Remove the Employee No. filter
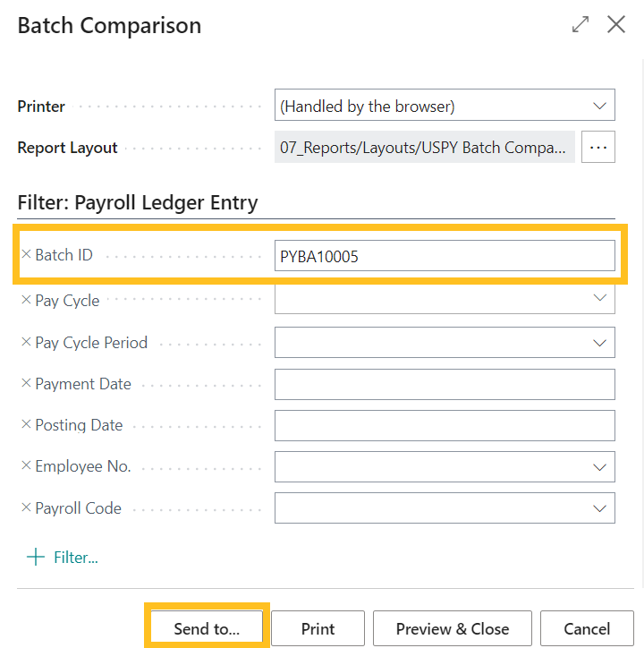 tap(26, 466)
